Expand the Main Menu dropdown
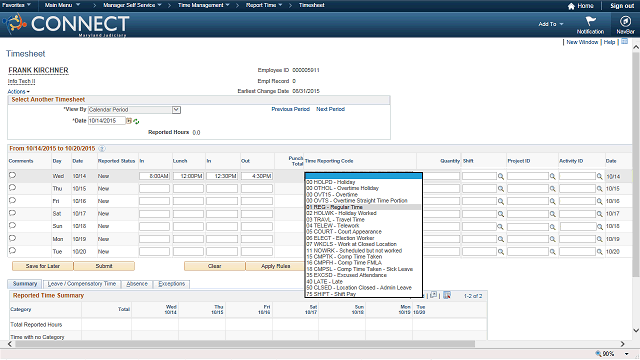The width and height of the screenshot is (640, 360). click(78, 5)
